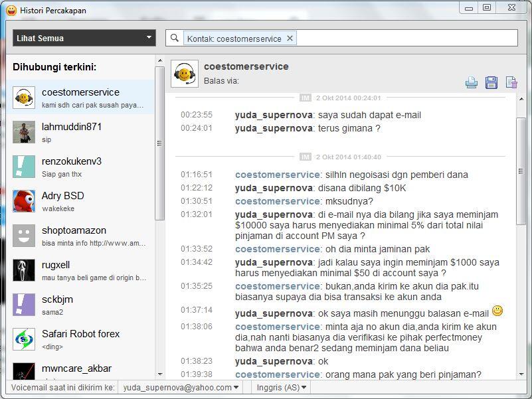
Task: Expand the Lihat Semua dropdown
Action: tap(84, 38)
